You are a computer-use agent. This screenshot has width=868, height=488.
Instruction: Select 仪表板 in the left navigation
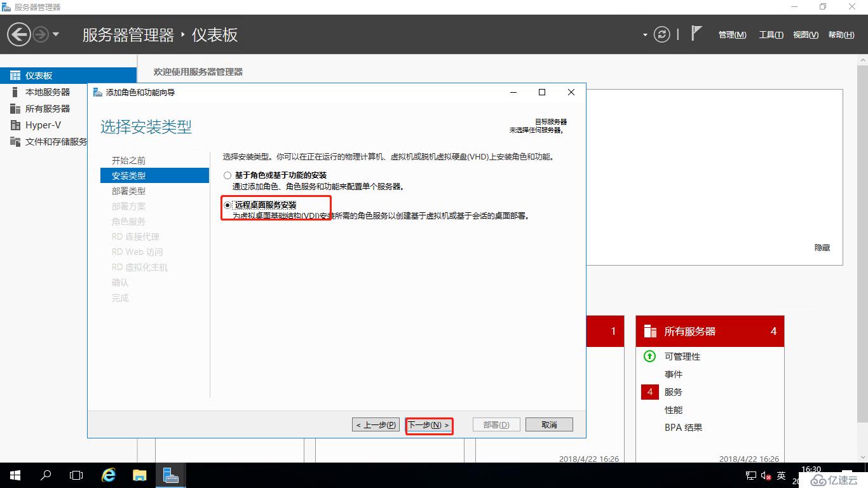coord(68,76)
